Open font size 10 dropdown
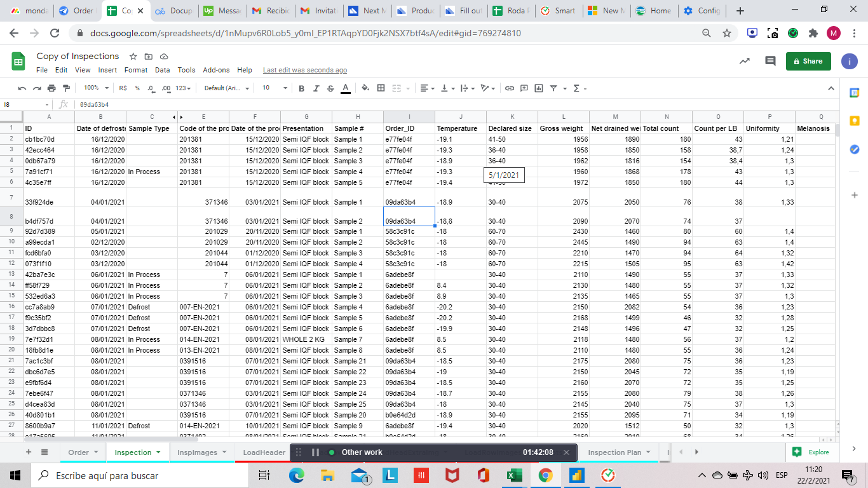 click(x=275, y=88)
